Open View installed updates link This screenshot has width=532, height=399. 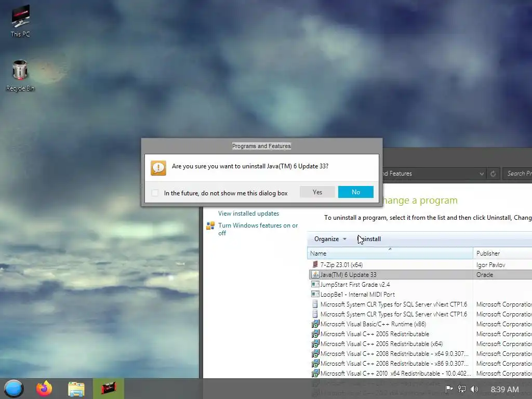pos(248,214)
